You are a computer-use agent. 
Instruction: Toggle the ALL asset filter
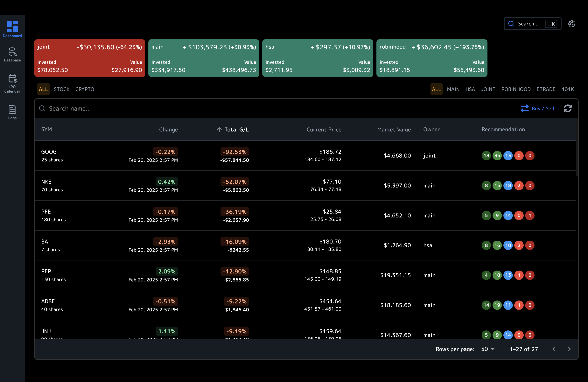[43, 89]
